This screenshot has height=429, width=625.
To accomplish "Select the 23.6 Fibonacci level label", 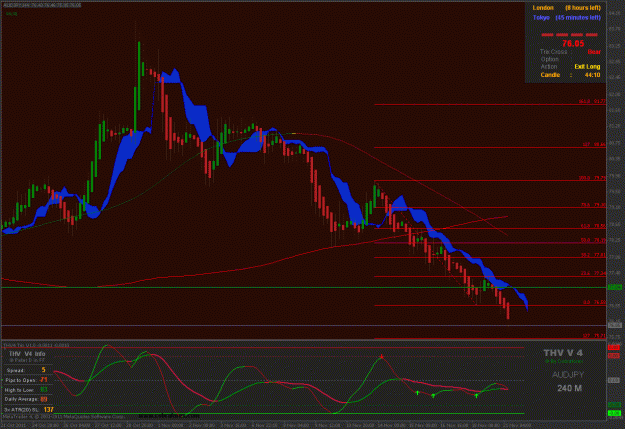I will [593, 274].
